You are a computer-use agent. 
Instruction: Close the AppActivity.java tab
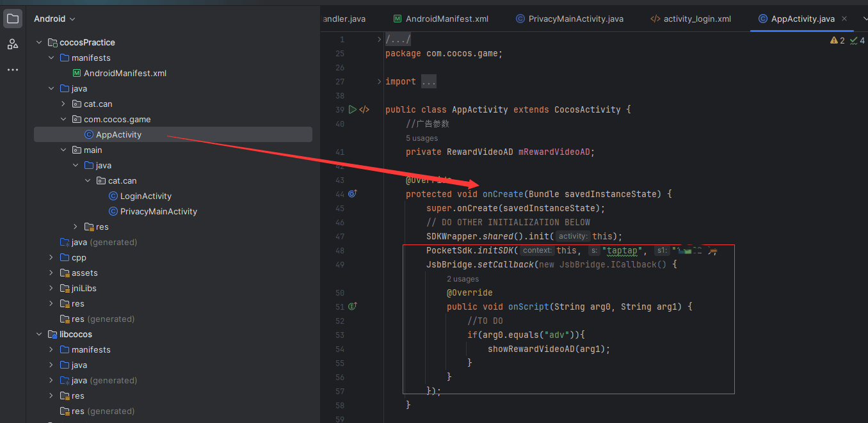(845, 19)
